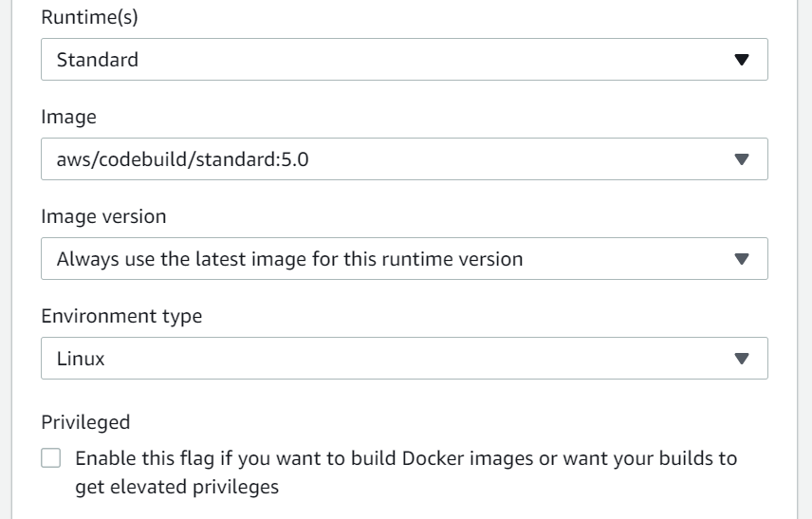Click the 'Enable this flag' checkbox label text
Screen dimensions: 812x519
[406, 459]
